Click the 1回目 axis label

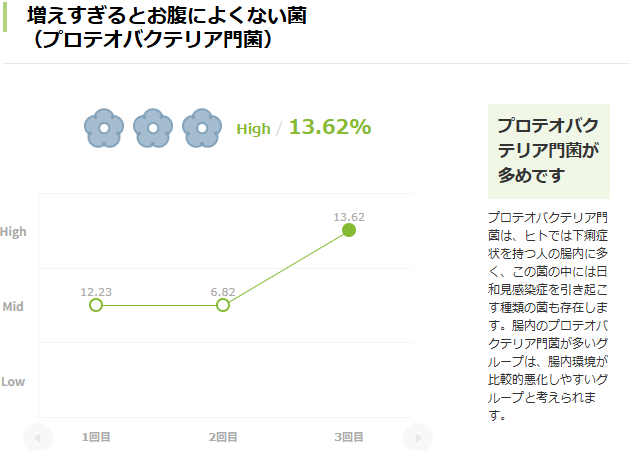point(96,437)
